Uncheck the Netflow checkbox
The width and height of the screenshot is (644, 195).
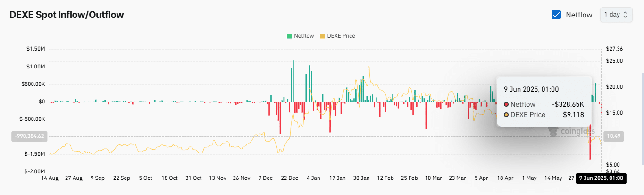[556, 15]
